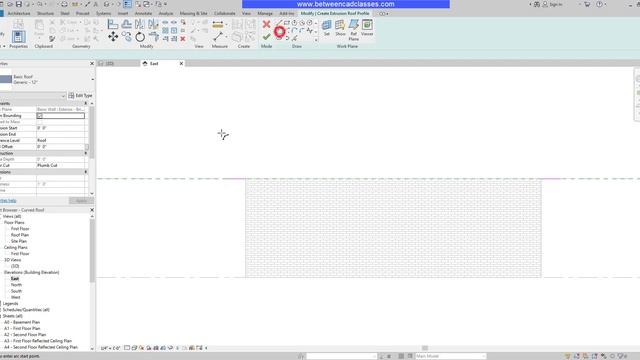Click the Properties panel vertical scrollbar
640x360 pixels.
point(91,133)
